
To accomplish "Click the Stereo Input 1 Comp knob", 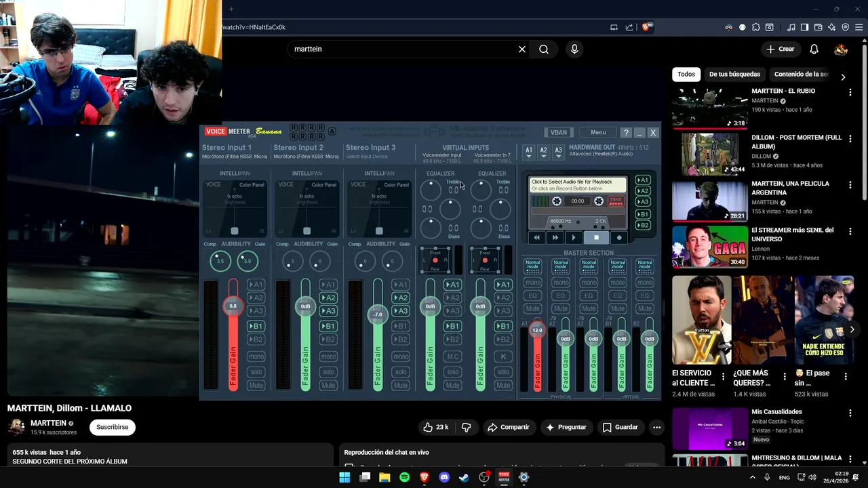I will click(x=220, y=261).
